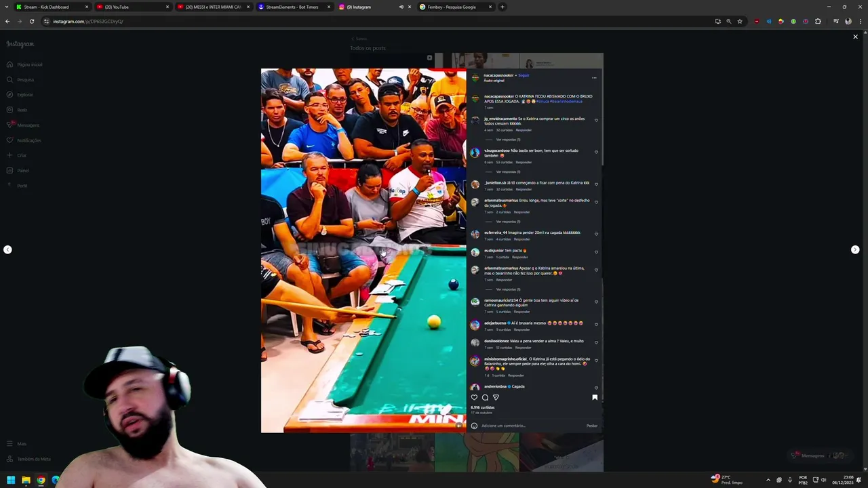The image size is (868, 488).
Task: Open the comment bubble icon under the post
Action: pos(485,397)
